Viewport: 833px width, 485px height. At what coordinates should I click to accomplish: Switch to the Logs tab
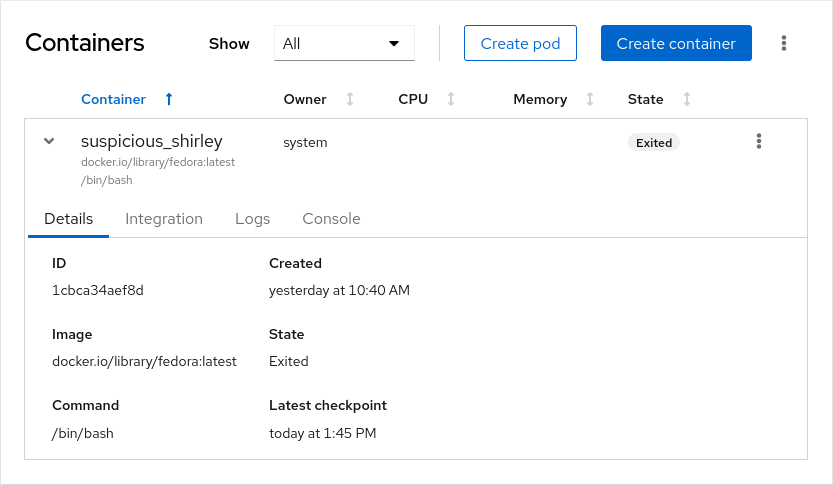[252, 219]
